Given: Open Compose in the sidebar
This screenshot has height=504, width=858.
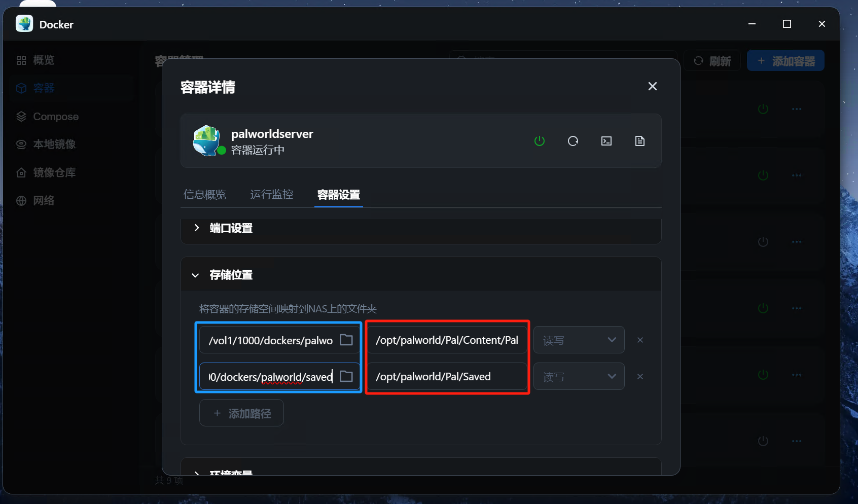Looking at the screenshot, I should pos(71,117).
